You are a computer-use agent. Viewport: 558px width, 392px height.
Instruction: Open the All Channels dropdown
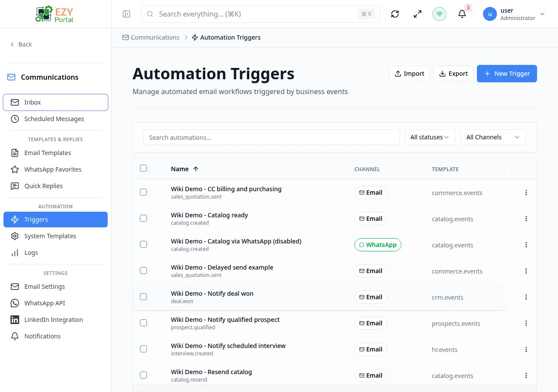coord(493,137)
